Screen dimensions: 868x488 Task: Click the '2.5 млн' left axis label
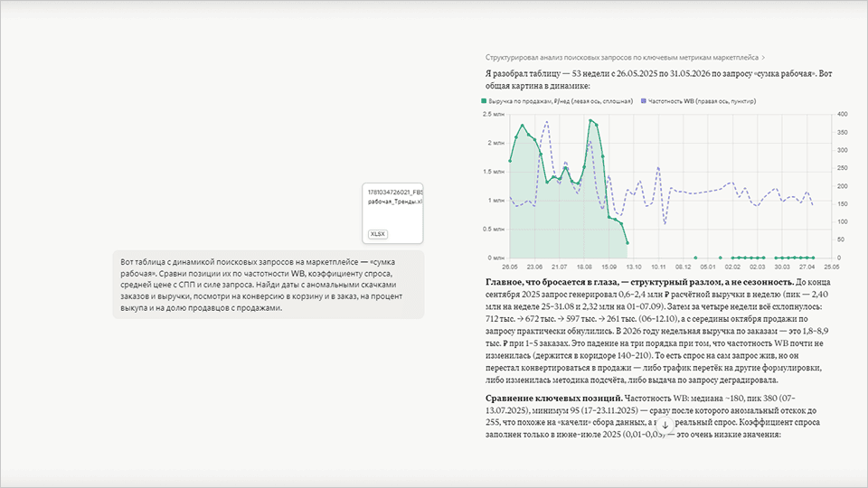click(x=494, y=114)
